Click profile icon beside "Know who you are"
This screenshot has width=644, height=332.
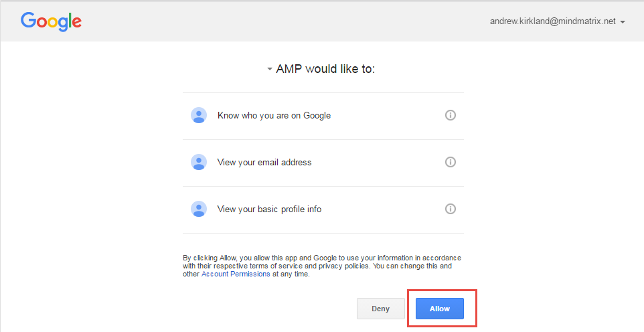pos(199,115)
